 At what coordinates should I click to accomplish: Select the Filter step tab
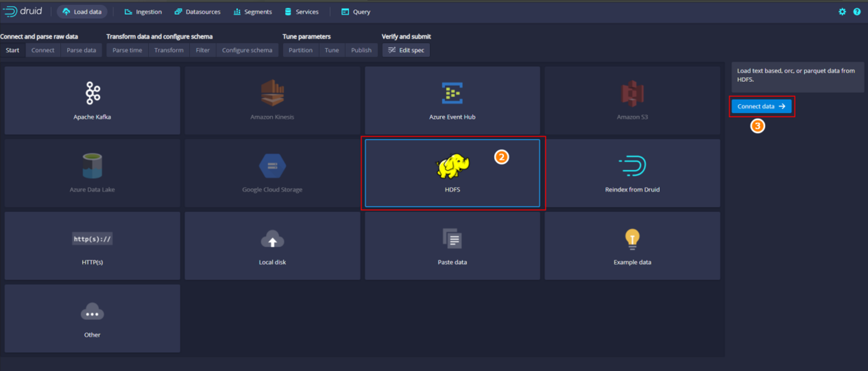pos(203,50)
